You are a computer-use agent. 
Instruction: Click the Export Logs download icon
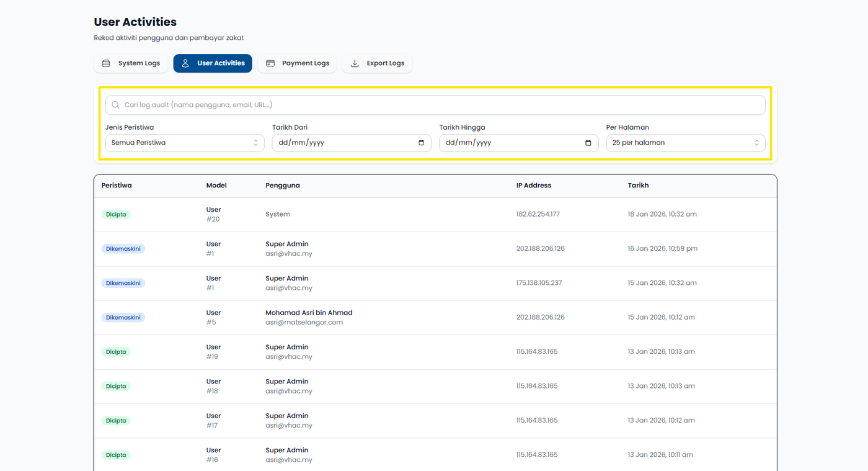(355, 63)
